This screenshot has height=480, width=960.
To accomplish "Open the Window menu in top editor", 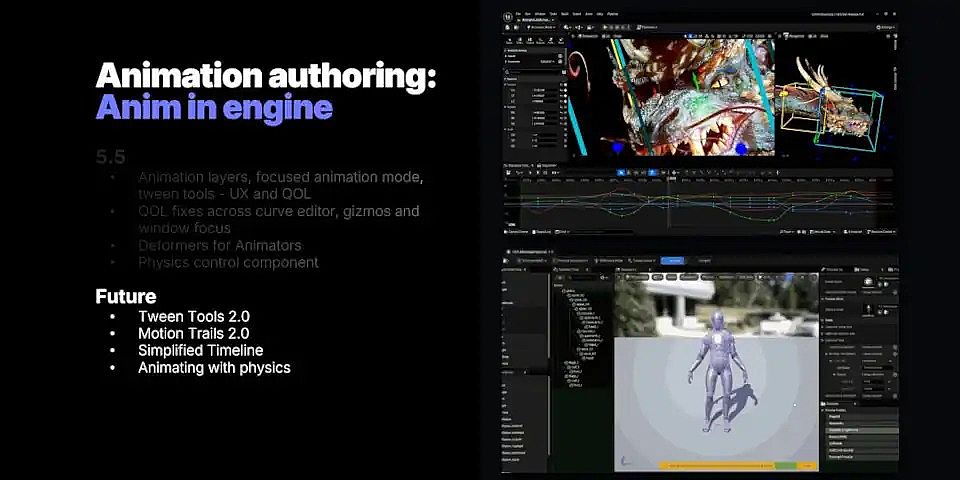I will (541, 14).
